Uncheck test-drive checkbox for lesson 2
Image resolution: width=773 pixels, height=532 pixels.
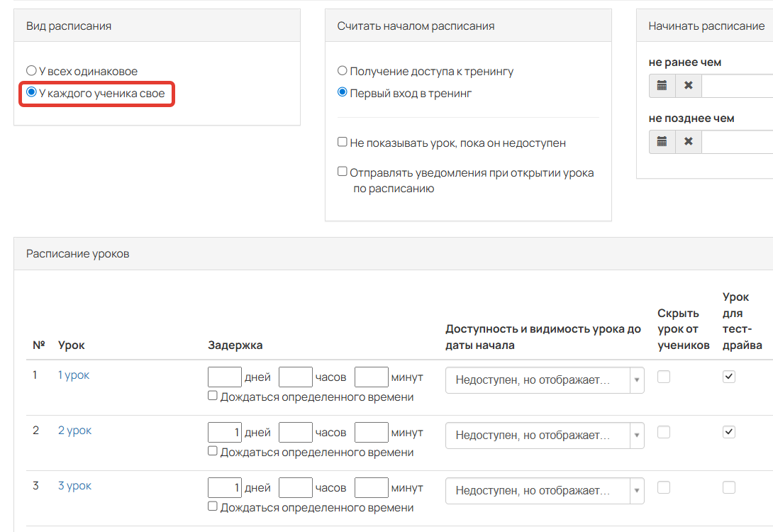[x=729, y=431]
